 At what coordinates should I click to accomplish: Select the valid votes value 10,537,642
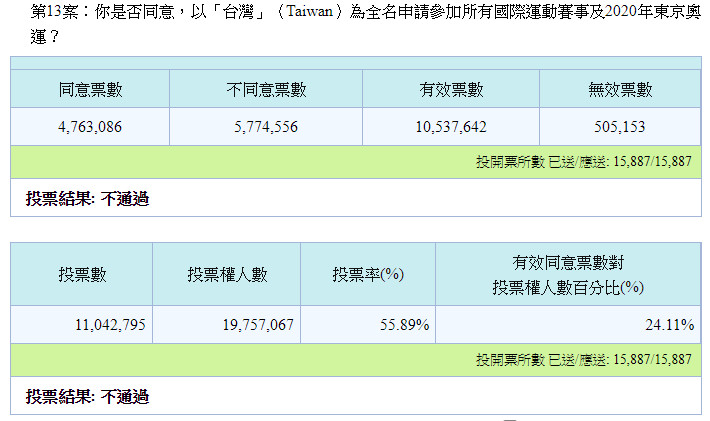[451, 127]
